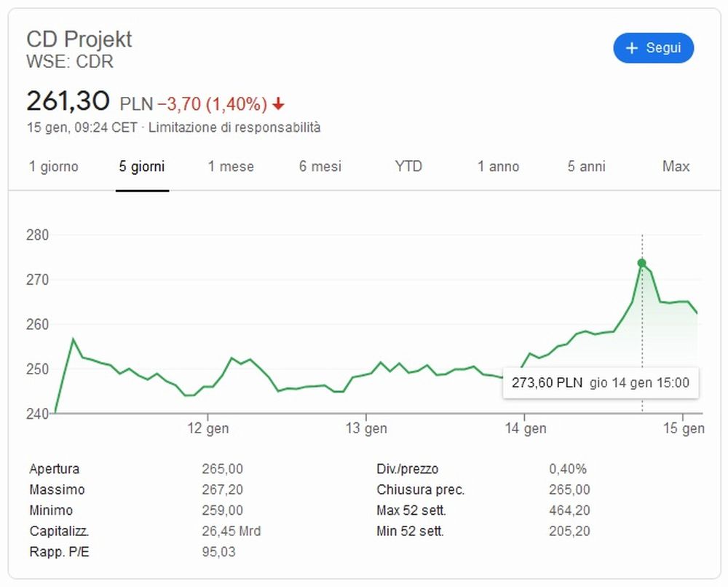Screen dimensions: 728x587
Task: Click the 14 gen date label
Action: tap(525, 429)
